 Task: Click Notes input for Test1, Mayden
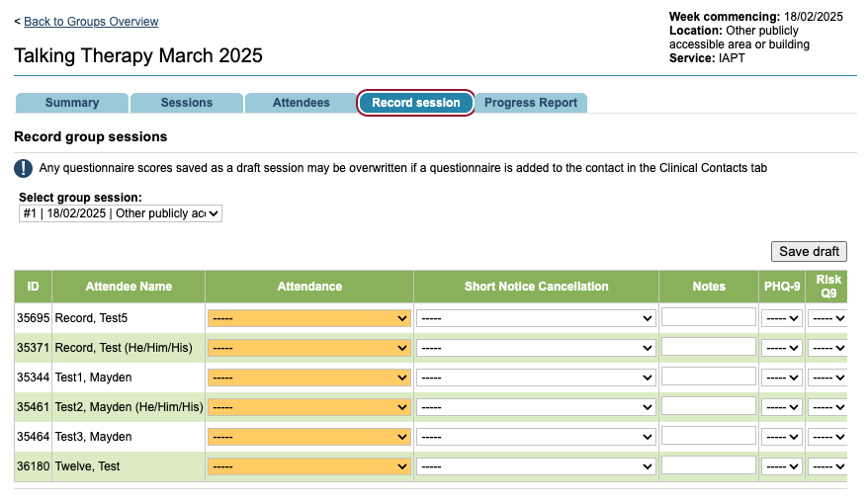[x=708, y=377]
